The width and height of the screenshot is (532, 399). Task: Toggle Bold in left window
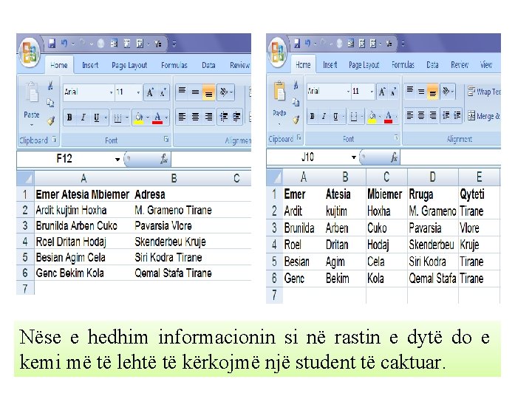pos(69,117)
